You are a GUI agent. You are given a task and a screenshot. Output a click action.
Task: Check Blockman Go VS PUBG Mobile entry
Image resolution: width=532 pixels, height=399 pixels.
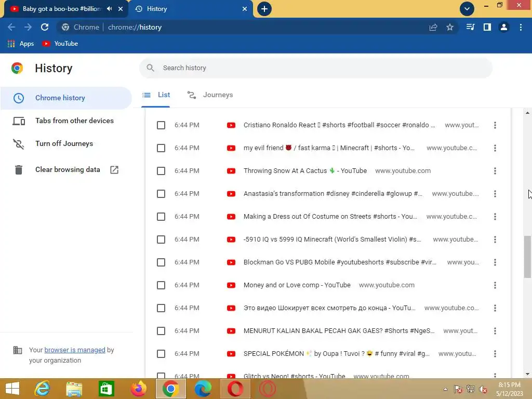pos(161,262)
